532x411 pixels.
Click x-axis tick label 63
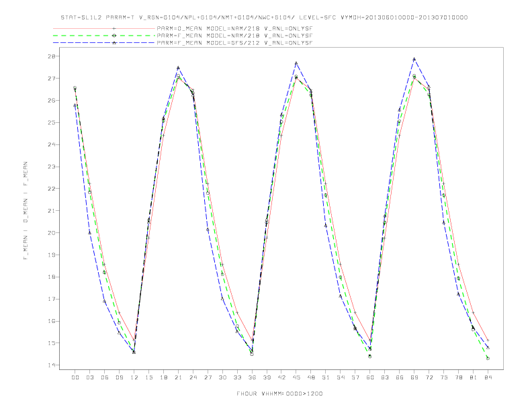[x=385, y=377]
